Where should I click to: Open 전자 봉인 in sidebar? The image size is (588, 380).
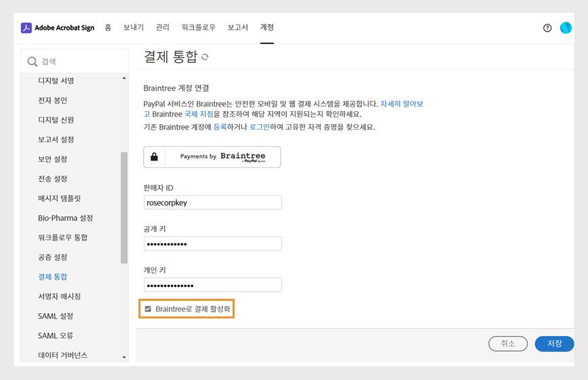tap(53, 100)
